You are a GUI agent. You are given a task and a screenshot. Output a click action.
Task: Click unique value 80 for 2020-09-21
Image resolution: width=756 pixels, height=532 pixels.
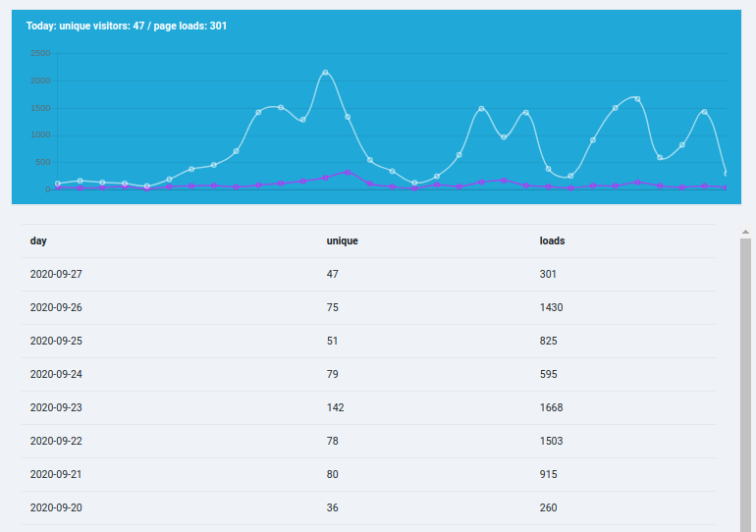click(332, 474)
